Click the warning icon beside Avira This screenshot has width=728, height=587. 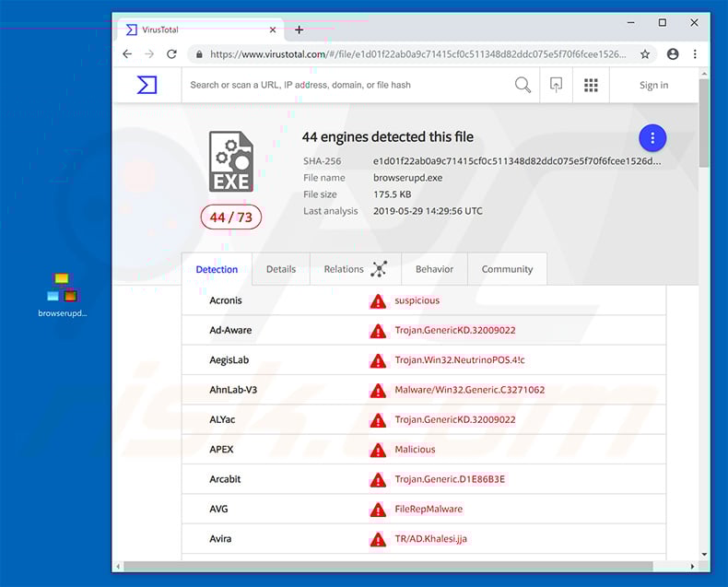378,539
